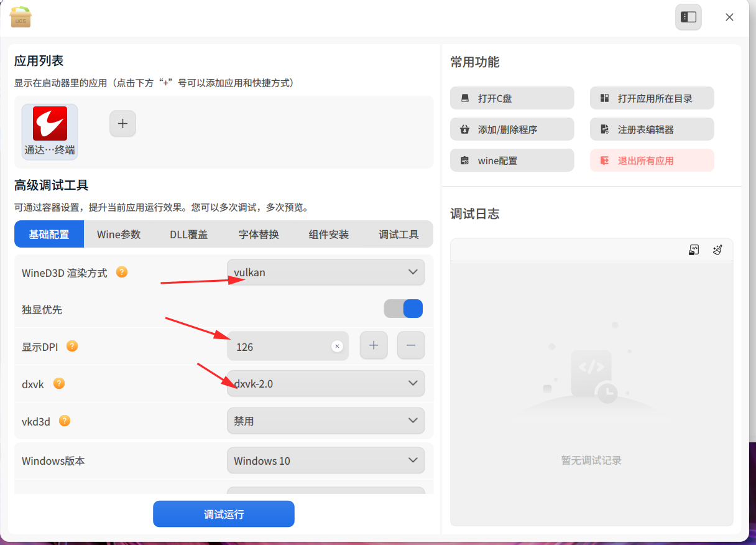756x545 pixels.
Task: Toggle the 独显优先 switch
Action: pos(403,309)
